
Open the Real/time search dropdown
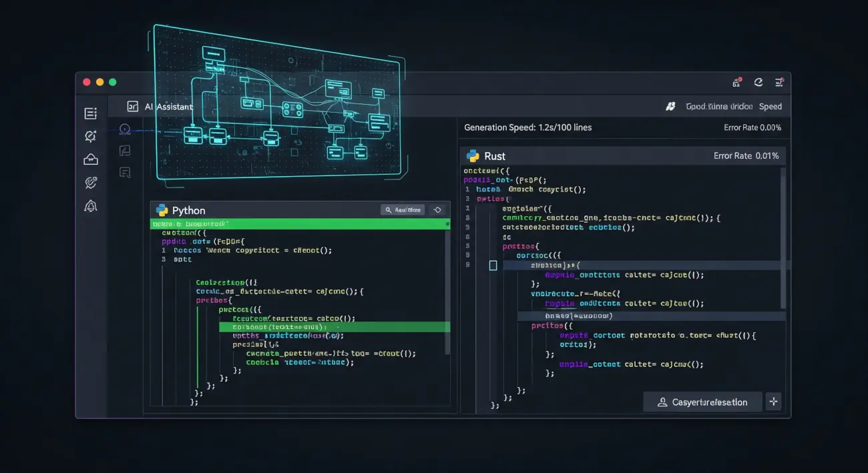(402, 209)
